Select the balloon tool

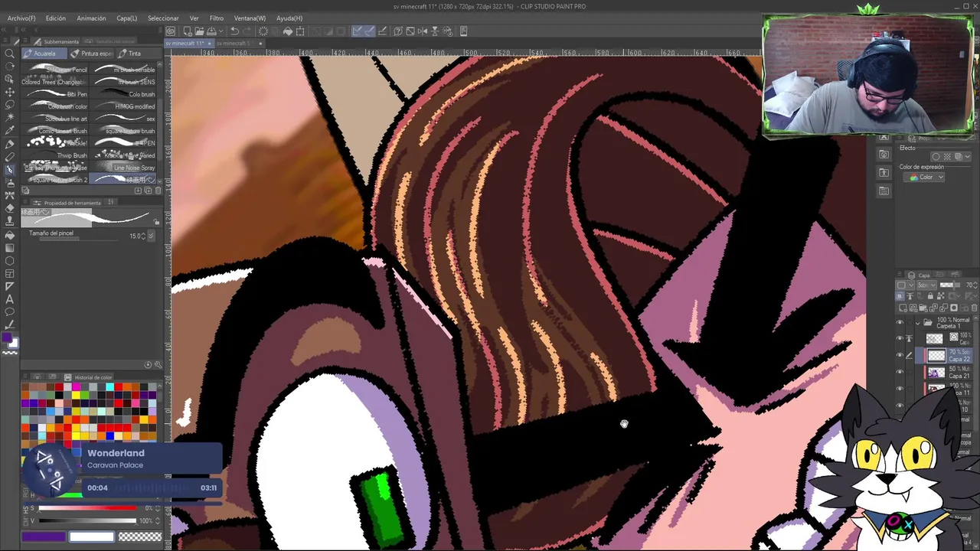click(x=10, y=311)
